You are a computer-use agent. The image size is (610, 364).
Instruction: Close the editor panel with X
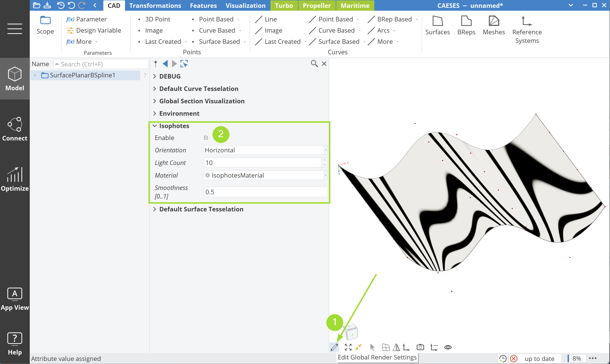coord(324,64)
